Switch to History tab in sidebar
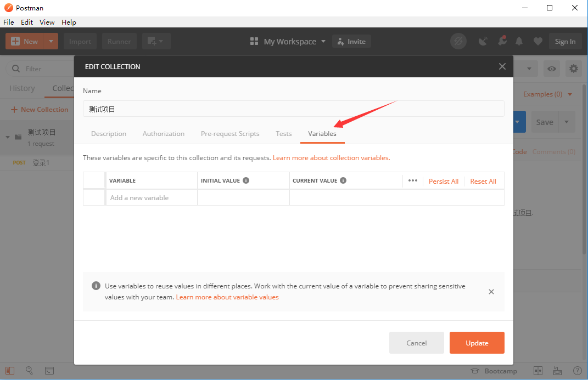This screenshot has height=380, width=588. click(22, 88)
